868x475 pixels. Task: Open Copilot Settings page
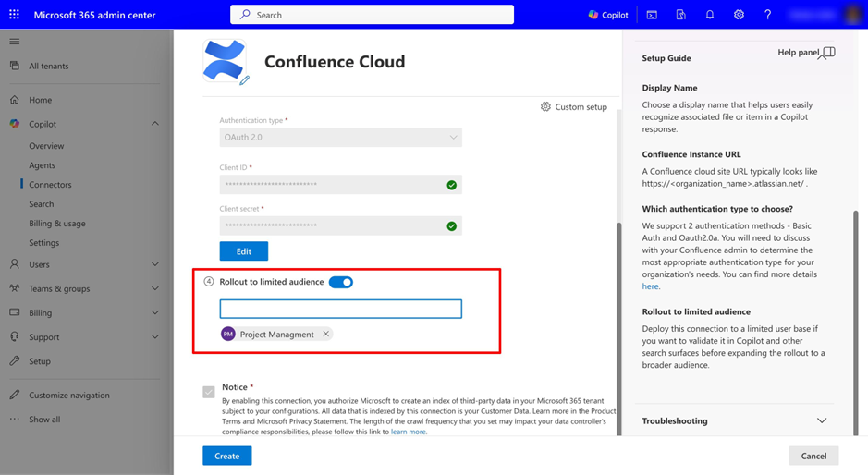pyautogui.click(x=43, y=242)
